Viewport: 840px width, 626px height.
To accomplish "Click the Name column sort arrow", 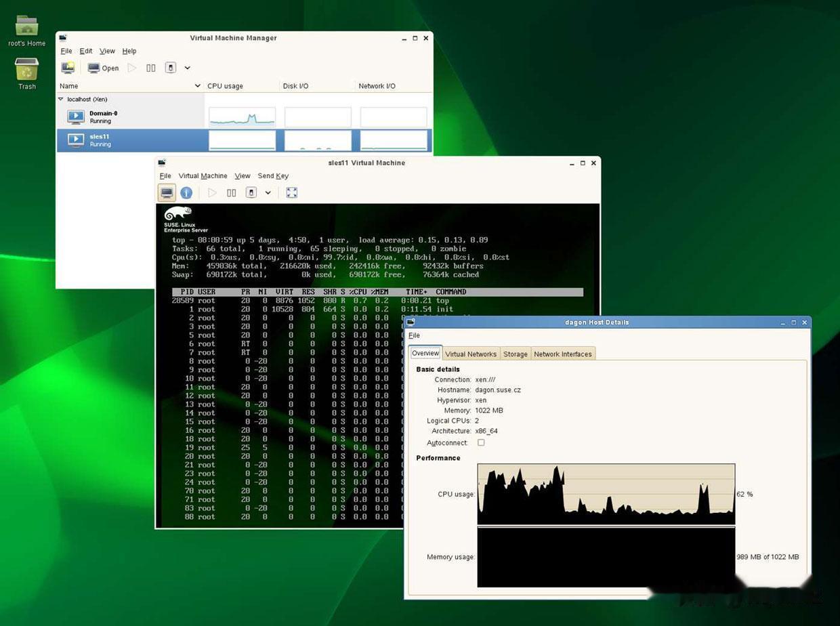I will coord(197,86).
